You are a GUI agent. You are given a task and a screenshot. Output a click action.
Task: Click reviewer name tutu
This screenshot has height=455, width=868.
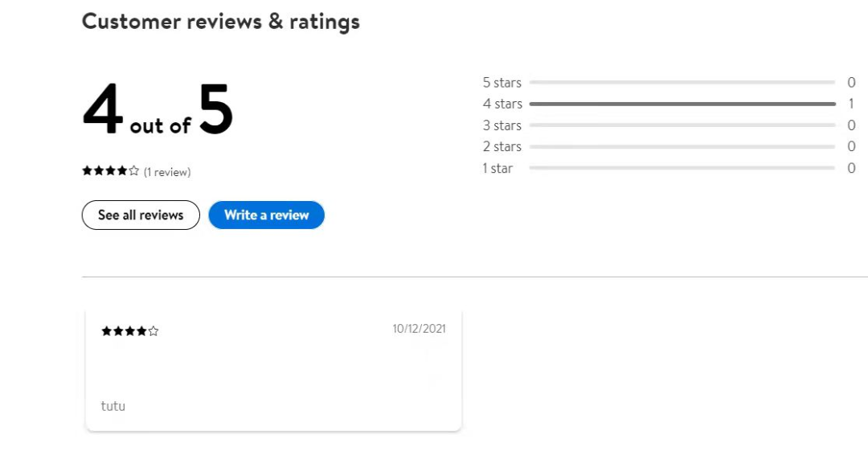[x=113, y=406]
